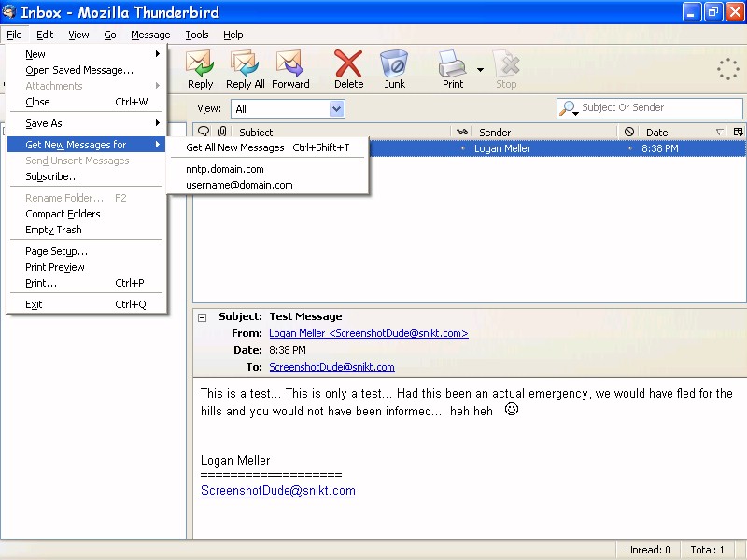This screenshot has width=747, height=560.
Task: Open the Help menu
Action: (233, 35)
